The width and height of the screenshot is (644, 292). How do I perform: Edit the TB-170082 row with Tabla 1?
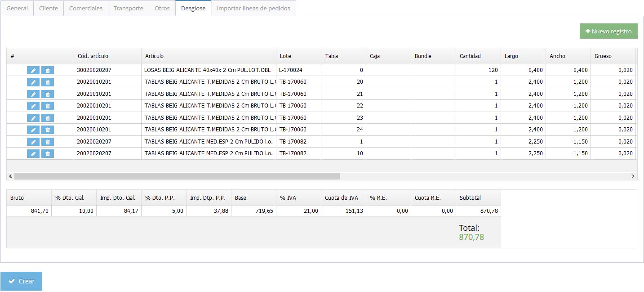(x=33, y=142)
